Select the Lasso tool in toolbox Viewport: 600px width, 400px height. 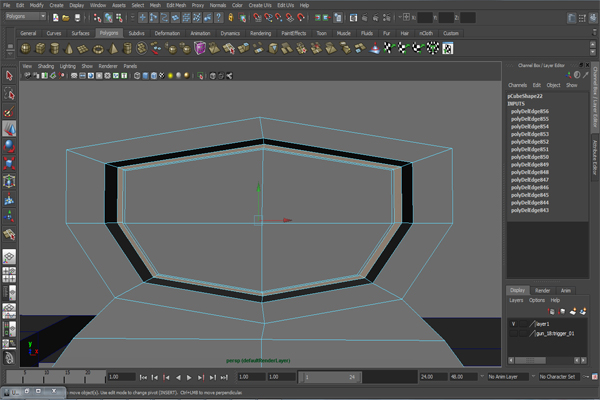click(9, 93)
